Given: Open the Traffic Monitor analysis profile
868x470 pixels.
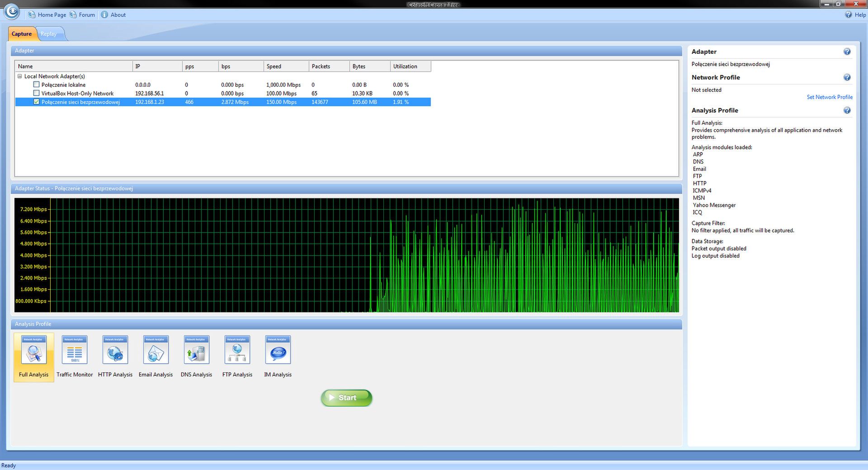Looking at the screenshot, I should coord(74,349).
